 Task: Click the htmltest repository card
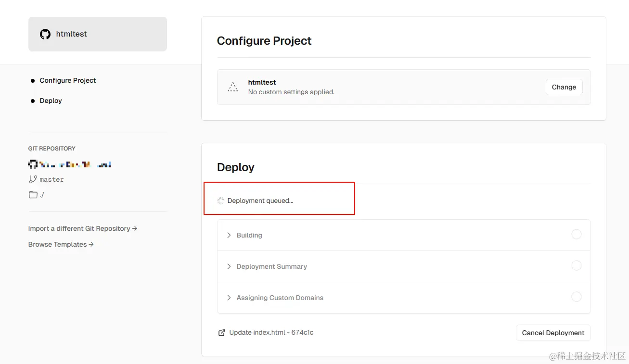[98, 34]
